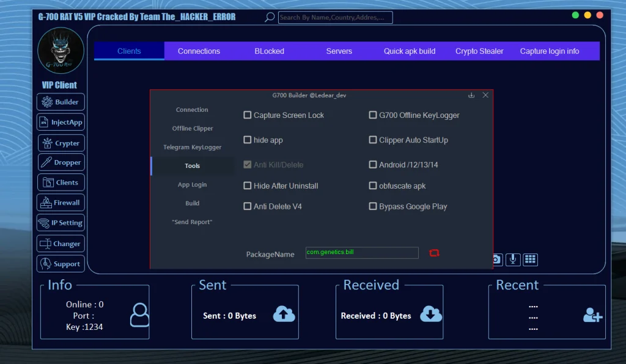Click the search magnifier icon

pos(269,17)
